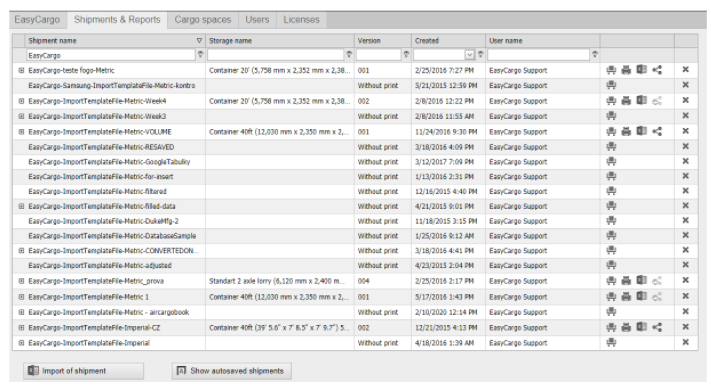Viewport: 711px width, 385px height.
Task: Print the Metric-VOLUME shipment report
Action: [626, 132]
